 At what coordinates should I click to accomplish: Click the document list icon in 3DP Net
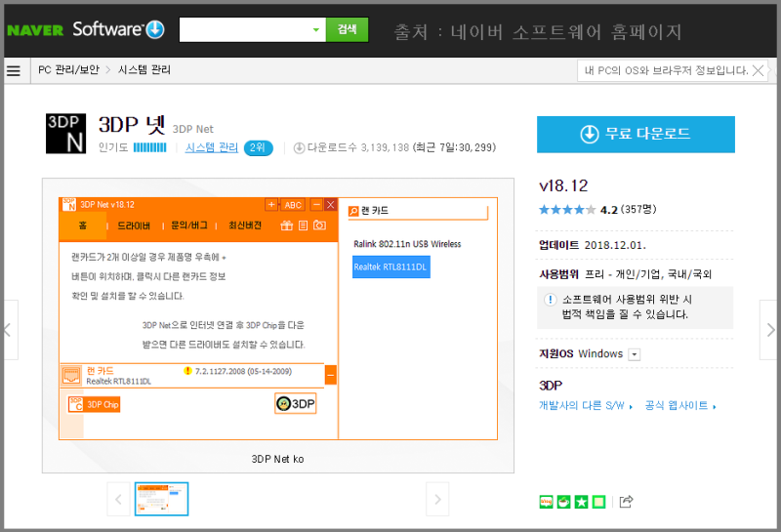pyautogui.click(x=303, y=225)
